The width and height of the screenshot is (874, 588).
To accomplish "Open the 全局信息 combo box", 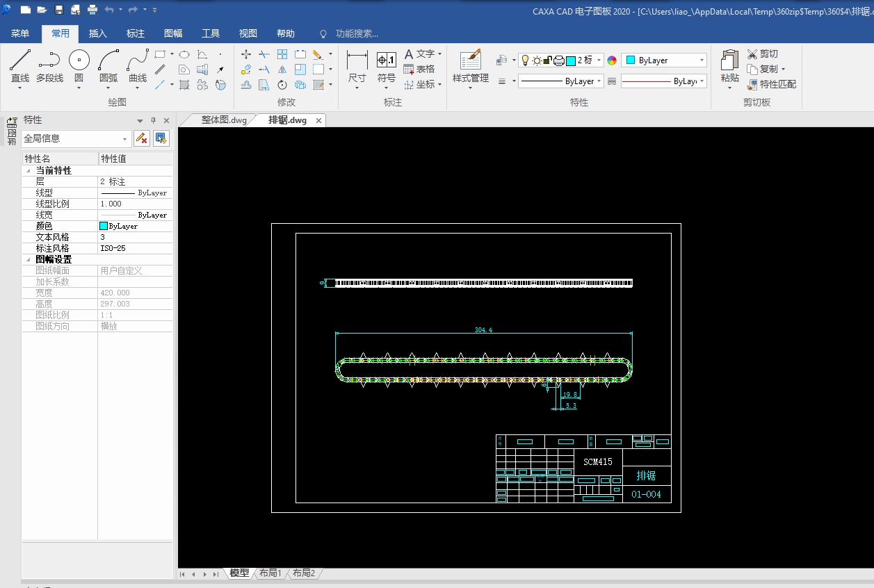I will 76,139.
